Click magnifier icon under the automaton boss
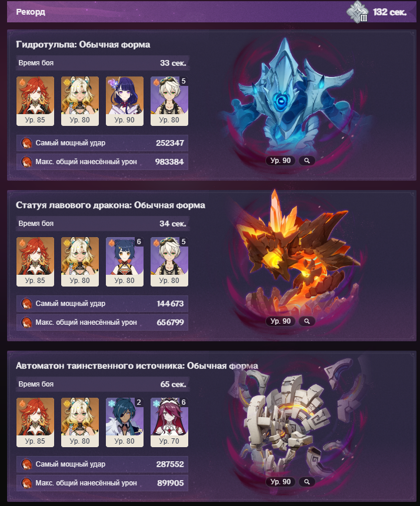 [307, 481]
